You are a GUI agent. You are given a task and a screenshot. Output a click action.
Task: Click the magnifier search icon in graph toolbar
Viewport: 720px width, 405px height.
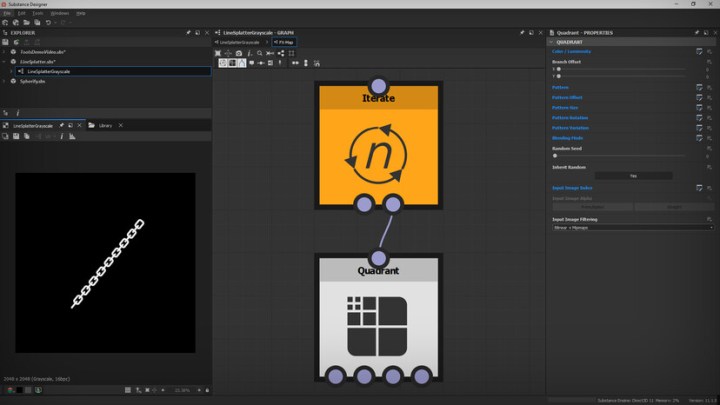click(x=259, y=53)
